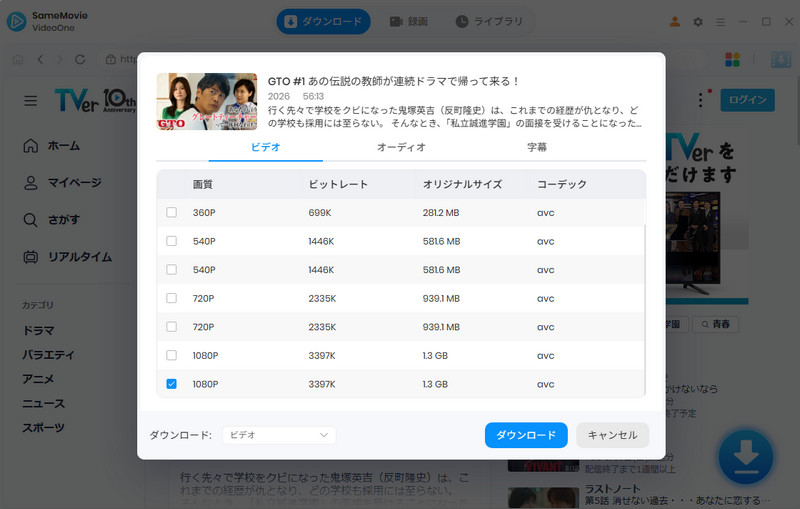The image size is (800, 509).
Task: Click the browser home icon
Action: (18, 60)
